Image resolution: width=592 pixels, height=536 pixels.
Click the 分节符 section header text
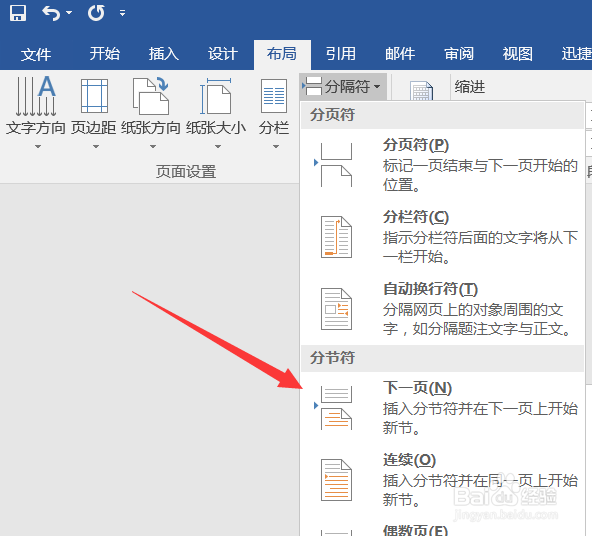click(x=332, y=357)
